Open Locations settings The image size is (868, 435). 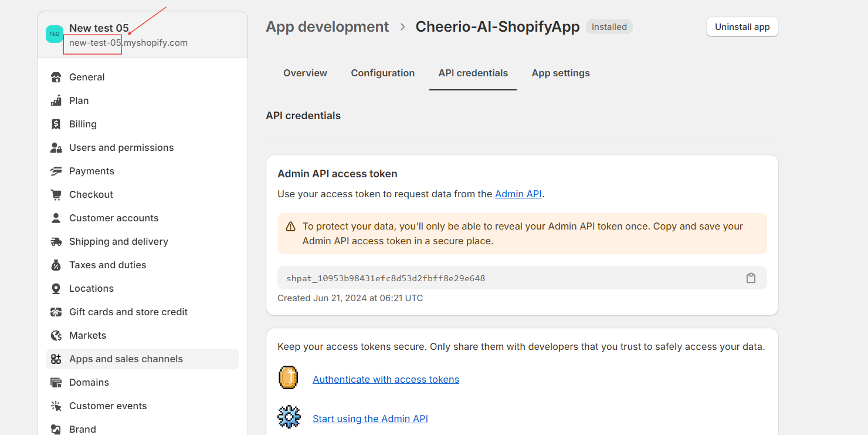pyautogui.click(x=143, y=288)
